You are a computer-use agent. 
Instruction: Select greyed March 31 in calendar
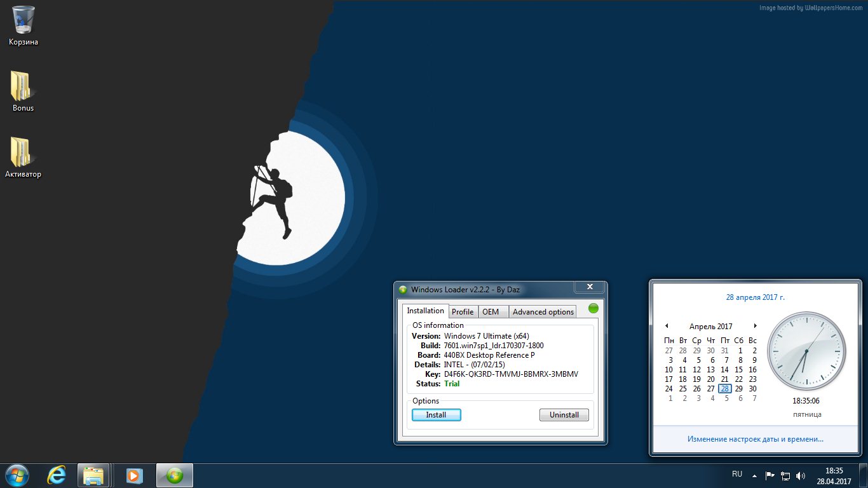[x=724, y=351]
